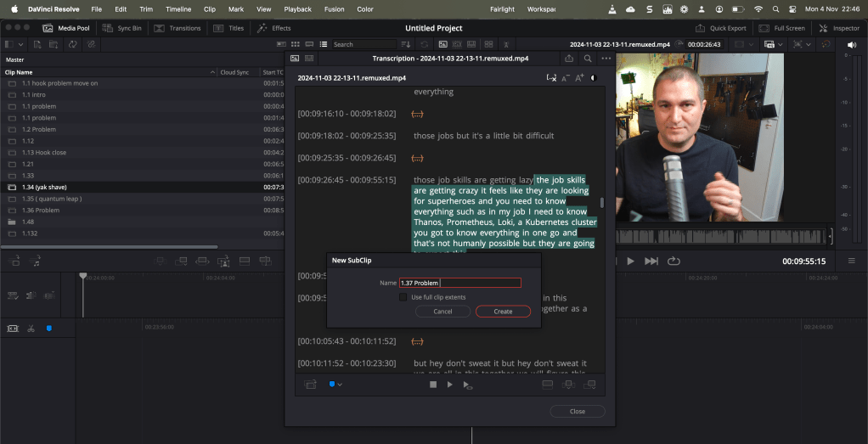The height and width of the screenshot is (444, 868).
Task: Export the transcription with the share icon
Action: [569, 58]
